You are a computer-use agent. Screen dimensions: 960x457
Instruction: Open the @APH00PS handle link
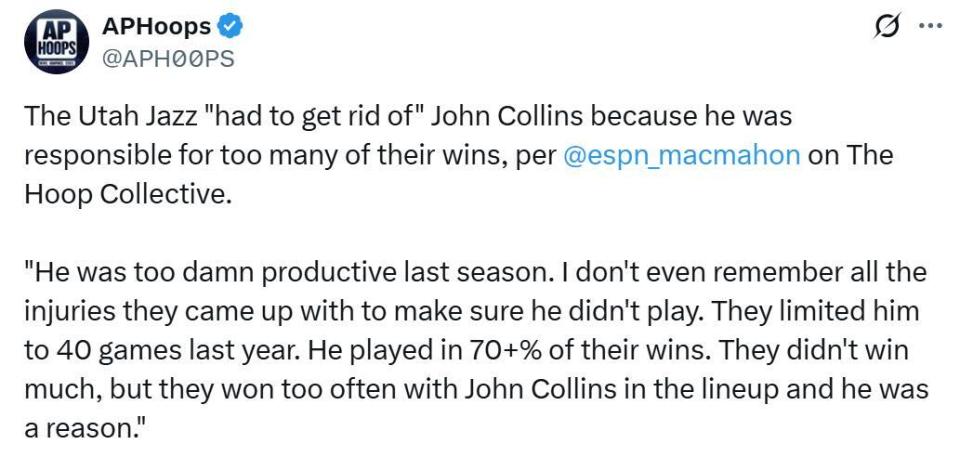tap(169, 58)
